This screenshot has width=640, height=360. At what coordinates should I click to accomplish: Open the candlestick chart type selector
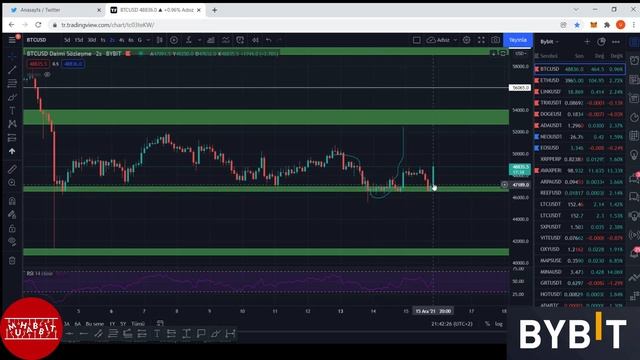pos(160,40)
